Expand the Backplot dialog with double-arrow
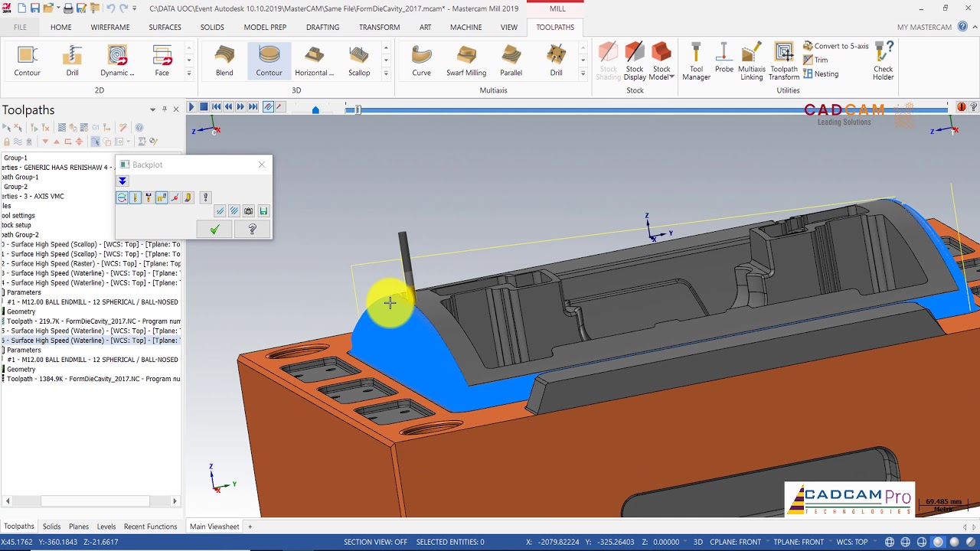The image size is (980, 551). pyautogui.click(x=122, y=181)
